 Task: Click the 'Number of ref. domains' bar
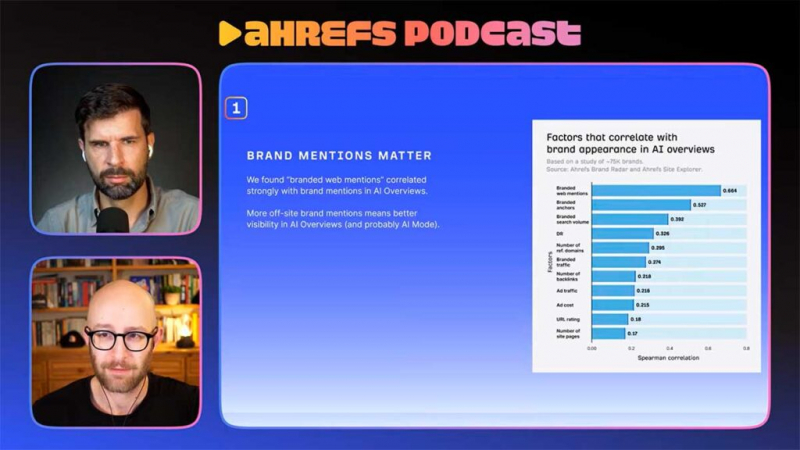click(x=620, y=247)
